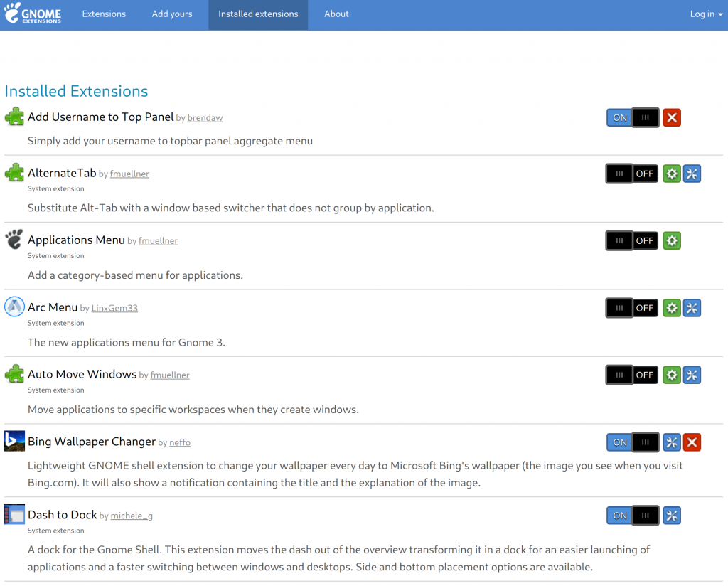The image size is (728, 586).
Task: Click Dash to Dock blue tools icon
Action: point(672,516)
